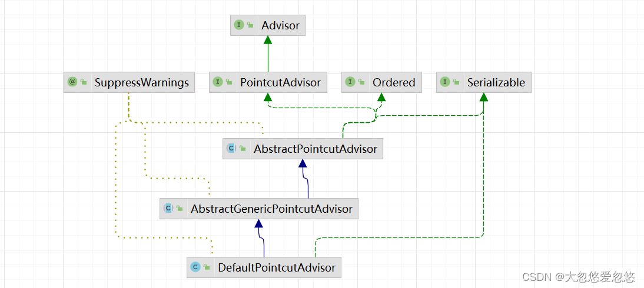This screenshot has height=288, width=644.
Task: Click the DefaultPointcutAdvisor label text
Action: [277, 268]
